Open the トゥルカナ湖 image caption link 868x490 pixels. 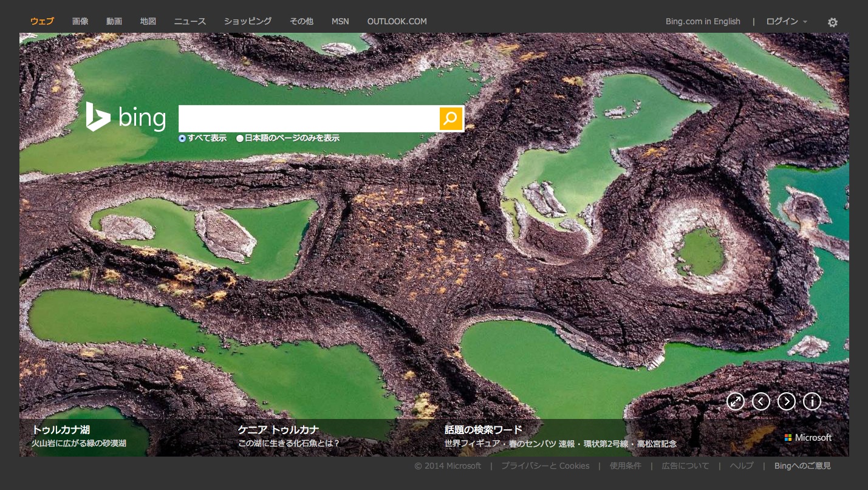[x=61, y=430]
